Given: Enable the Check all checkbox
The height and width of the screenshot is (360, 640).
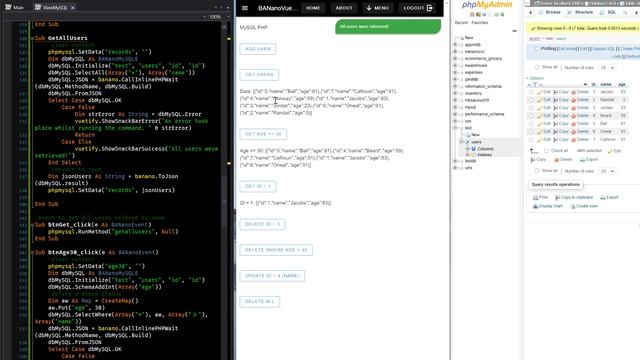Looking at the screenshot, I should (x=546, y=151).
